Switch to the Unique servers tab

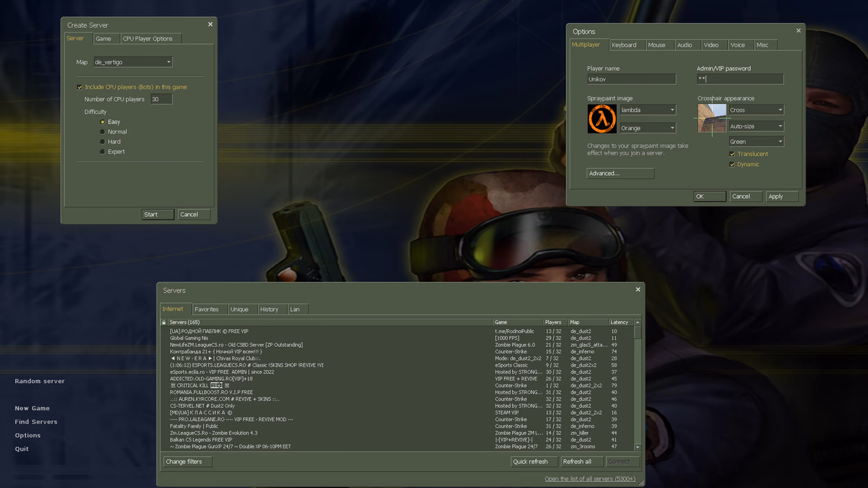pos(242,309)
